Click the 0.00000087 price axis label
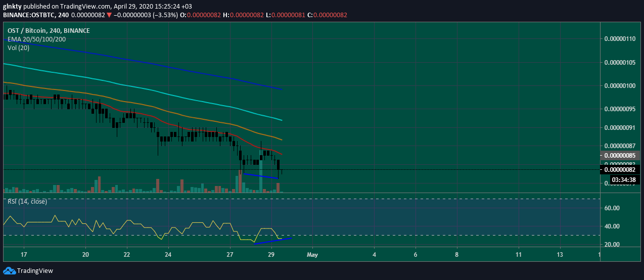 [x=620, y=146]
